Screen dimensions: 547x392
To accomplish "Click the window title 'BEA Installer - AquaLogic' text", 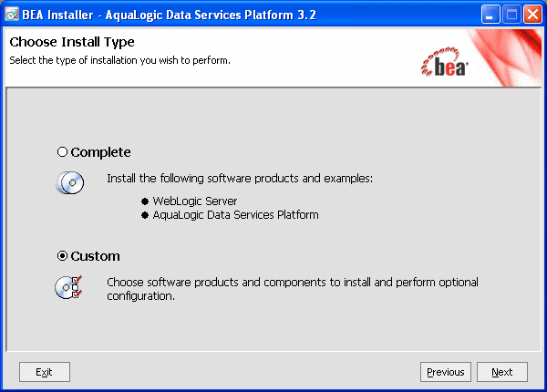I will pyautogui.click(x=170, y=15).
